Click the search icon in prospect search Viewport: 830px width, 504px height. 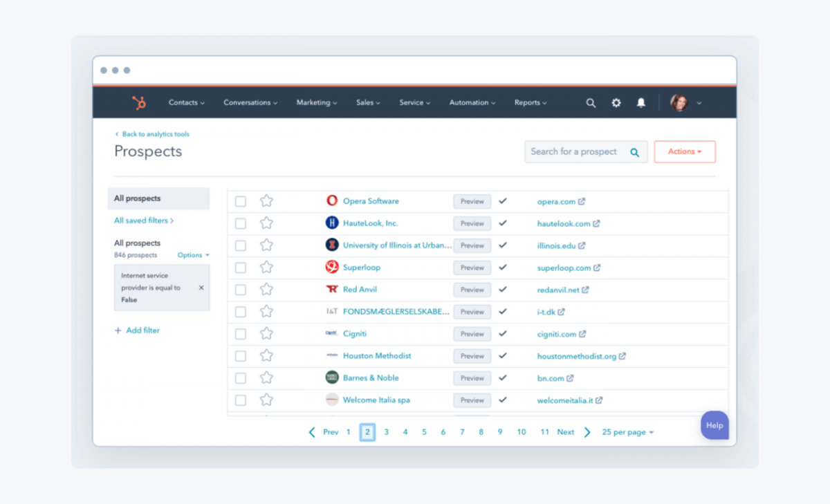pos(634,152)
